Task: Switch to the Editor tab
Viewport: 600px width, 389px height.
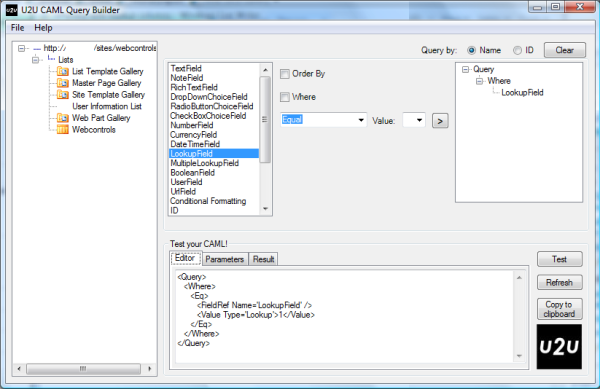Action: (185, 258)
